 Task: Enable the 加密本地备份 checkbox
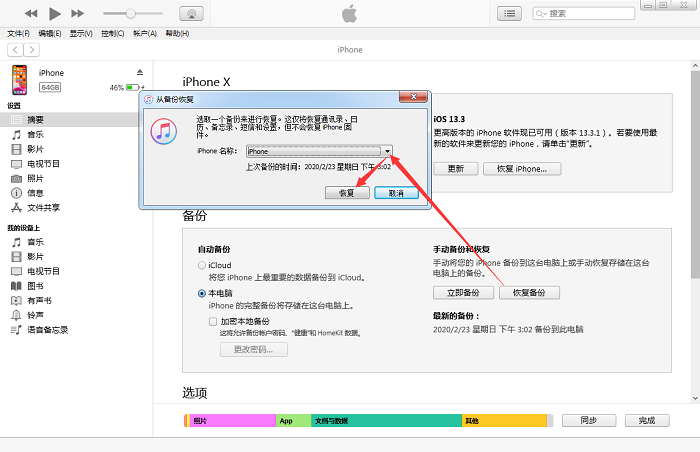213,321
